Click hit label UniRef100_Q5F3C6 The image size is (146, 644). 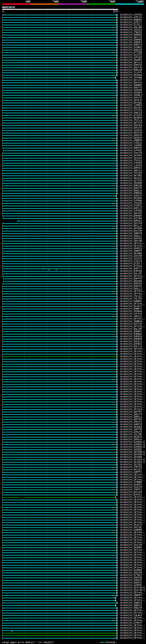point(131,419)
